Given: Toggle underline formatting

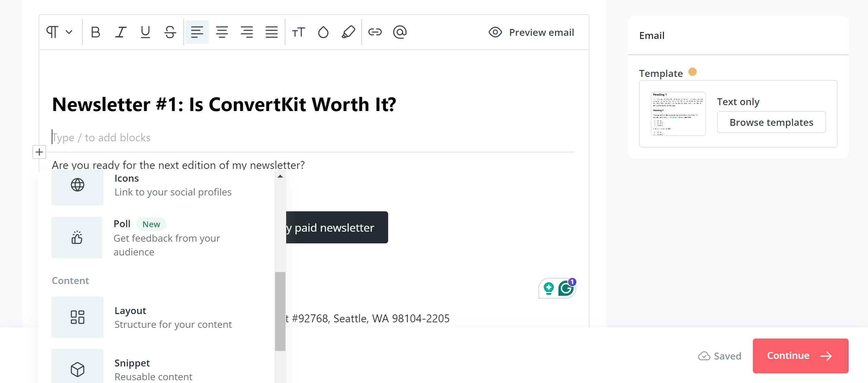Looking at the screenshot, I should point(145,32).
